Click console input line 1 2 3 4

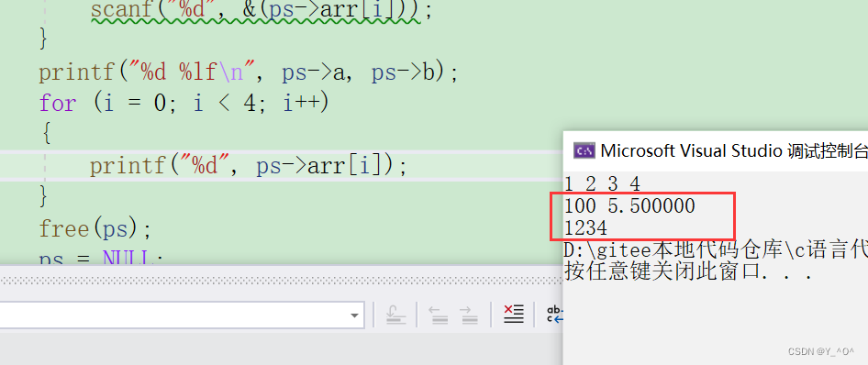(x=602, y=183)
